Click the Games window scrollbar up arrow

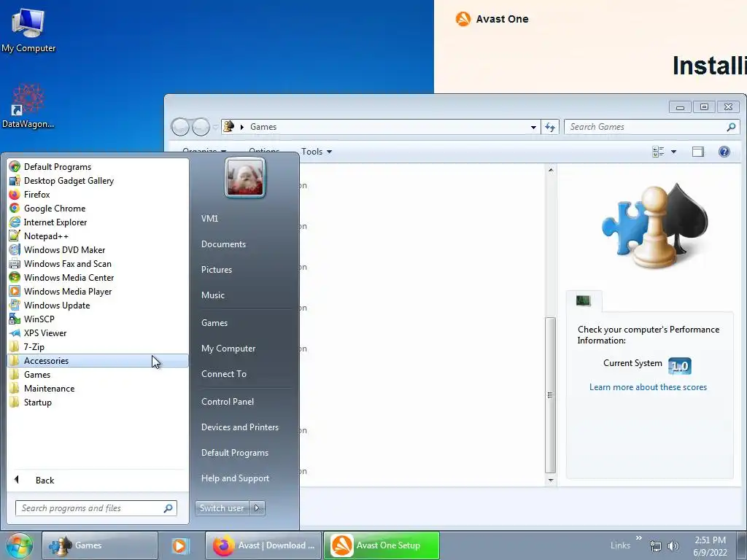[x=551, y=170]
